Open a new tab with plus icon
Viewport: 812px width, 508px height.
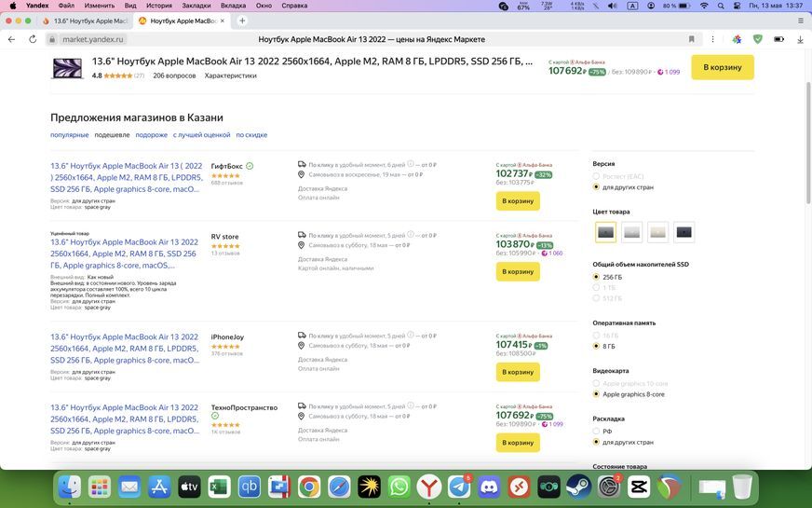[242, 21]
